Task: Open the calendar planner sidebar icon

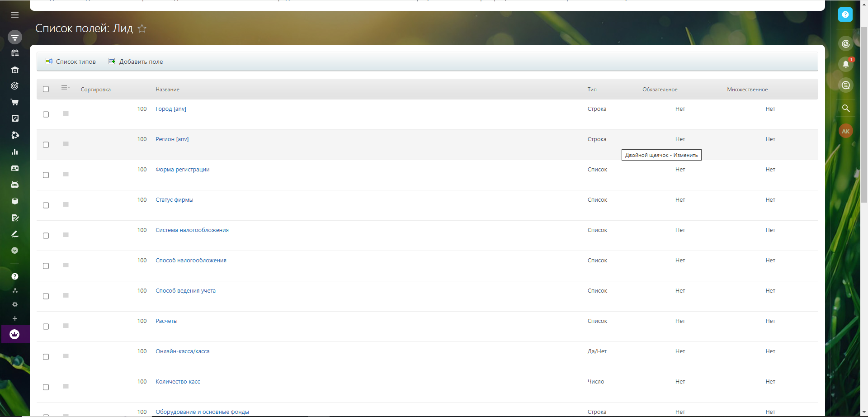Action: [15, 53]
